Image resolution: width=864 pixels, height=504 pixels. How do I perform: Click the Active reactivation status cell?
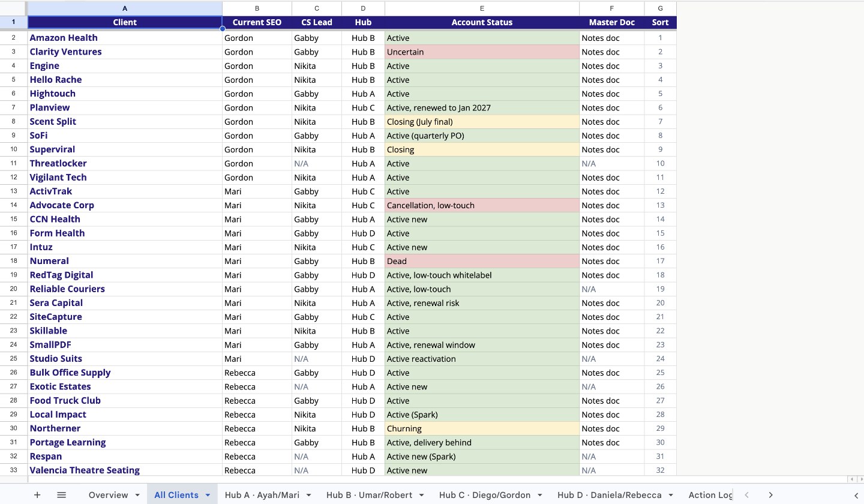click(x=482, y=359)
